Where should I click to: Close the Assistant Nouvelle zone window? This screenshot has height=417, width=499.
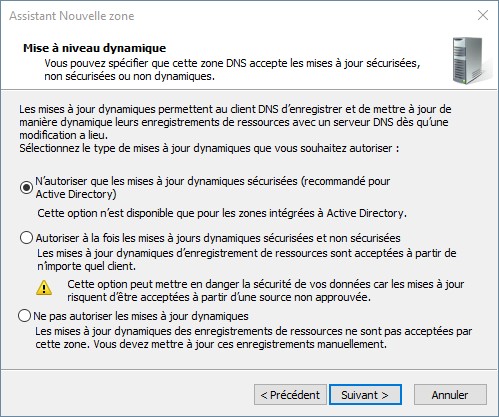(483, 15)
